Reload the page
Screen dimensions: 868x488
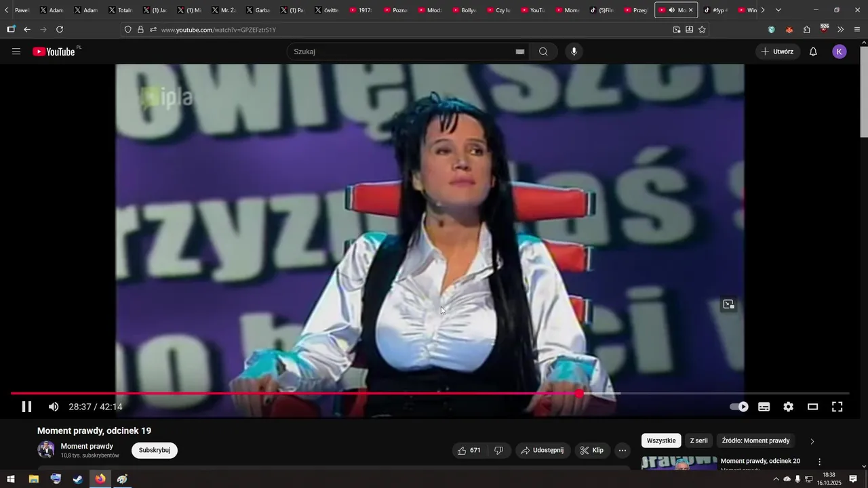coord(60,30)
